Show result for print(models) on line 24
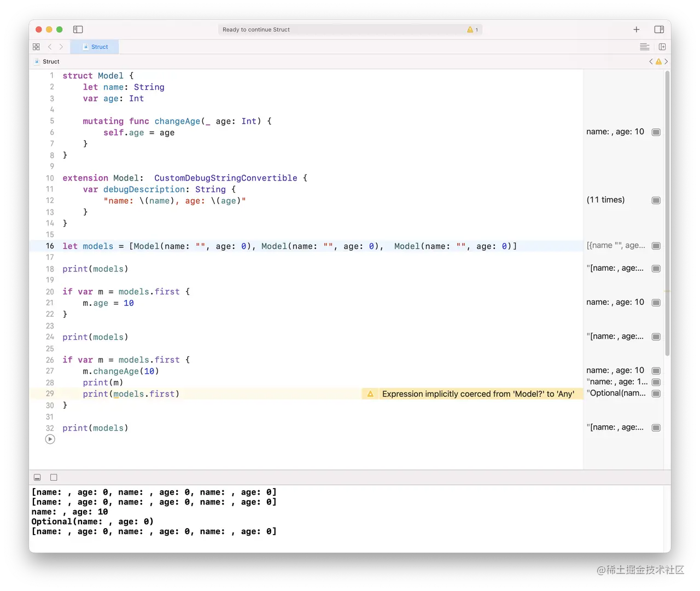The image size is (700, 591). coord(656,337)
